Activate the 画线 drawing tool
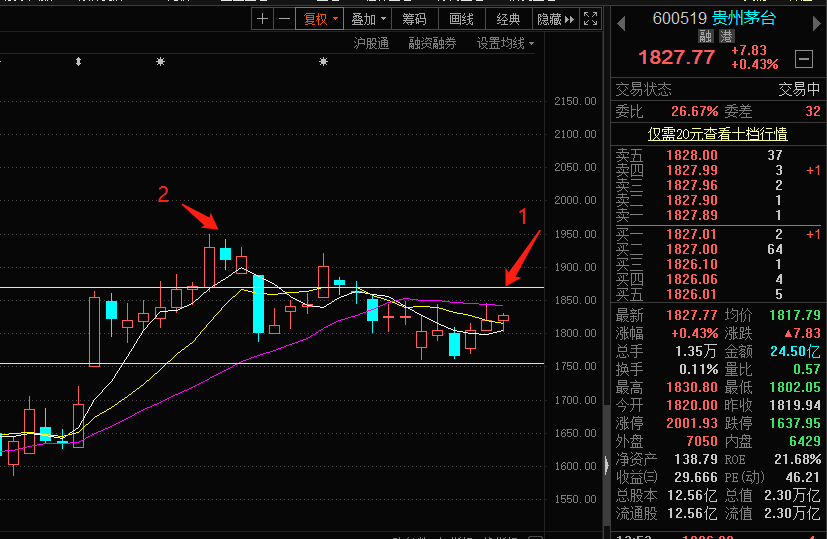The height and width of the screenshot is (539, 827). coord(461,19)
